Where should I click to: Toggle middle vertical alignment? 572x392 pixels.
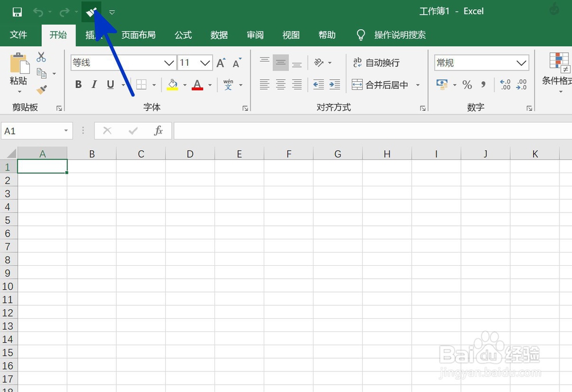point(280,63)
